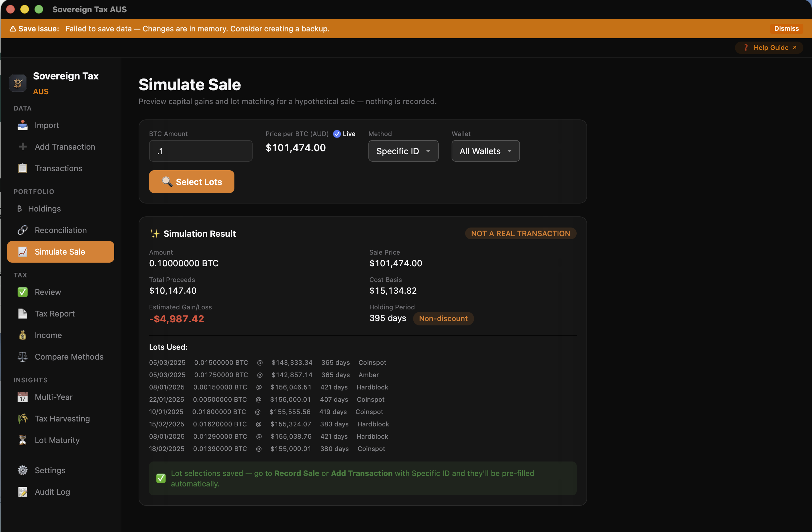The height and width of the screenshot is (532, 812).
Task: Select the Reconciliation chain-link icon
Action: (22, 230)
